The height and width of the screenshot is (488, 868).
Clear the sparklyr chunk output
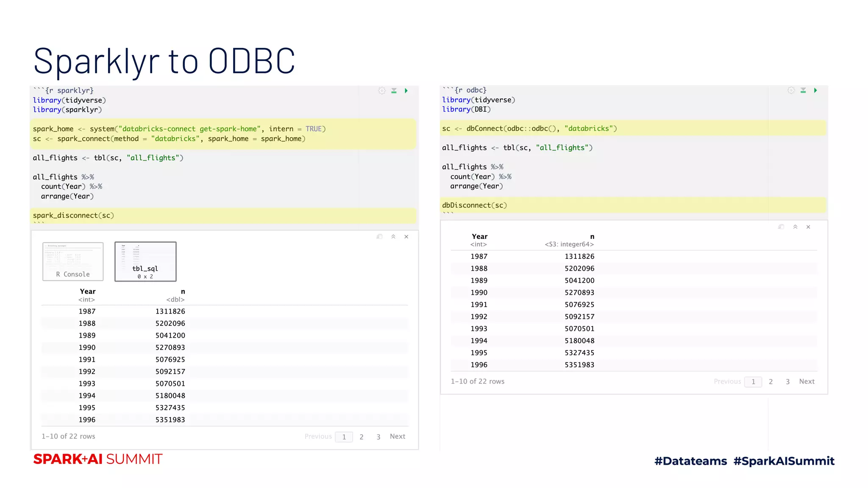pyautogui.click(x=406, y=237)
